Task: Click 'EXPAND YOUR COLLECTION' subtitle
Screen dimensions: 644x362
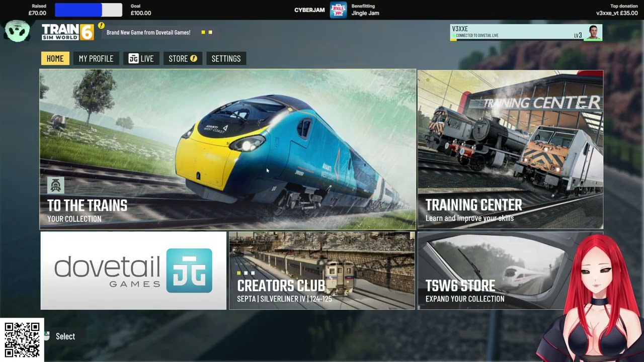Action: [x=465, y=299]
